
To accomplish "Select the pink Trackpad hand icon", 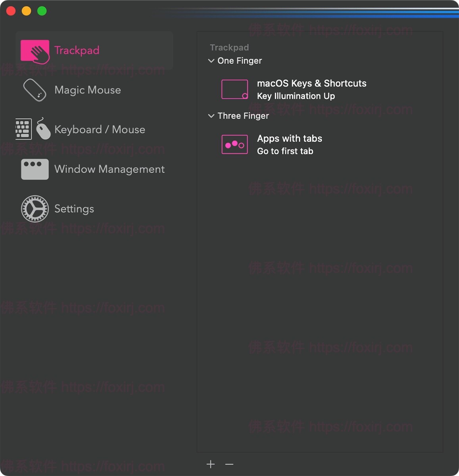I will (35, 51).
